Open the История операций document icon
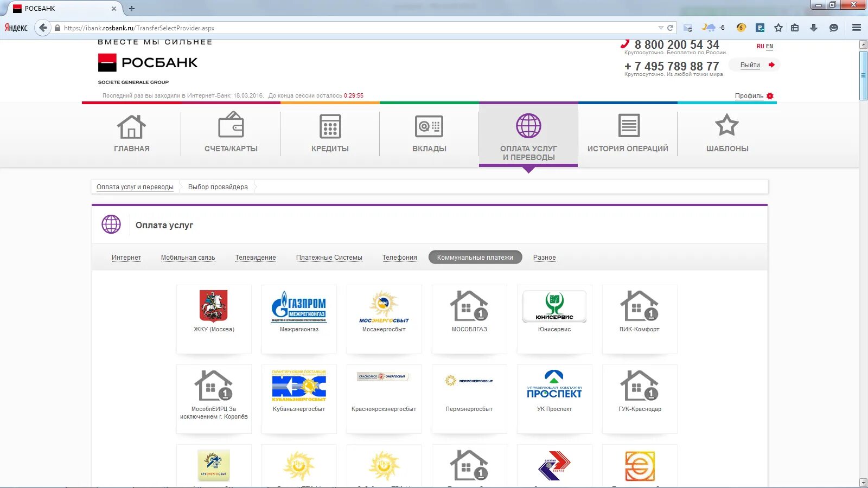This screenshot has height=488, width=868. (x=629, y=126)
